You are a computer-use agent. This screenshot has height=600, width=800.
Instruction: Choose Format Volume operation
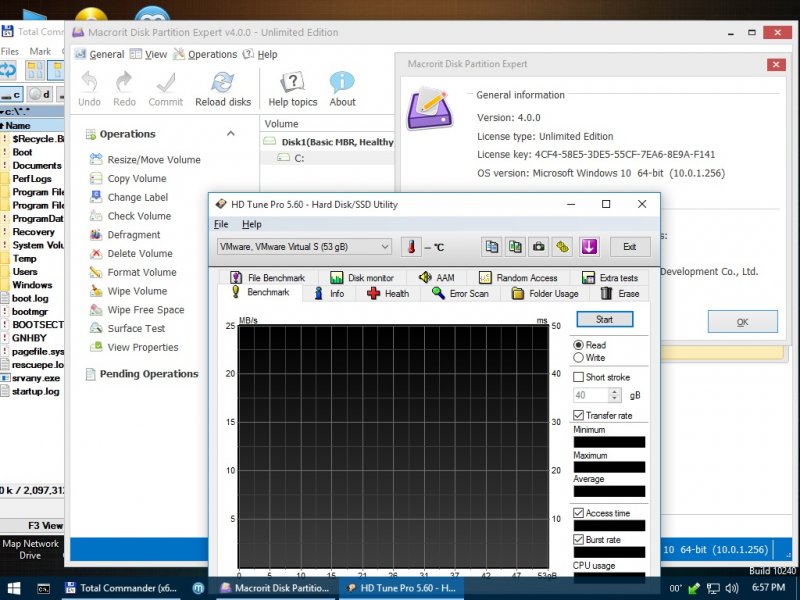[x=133, y=272]
